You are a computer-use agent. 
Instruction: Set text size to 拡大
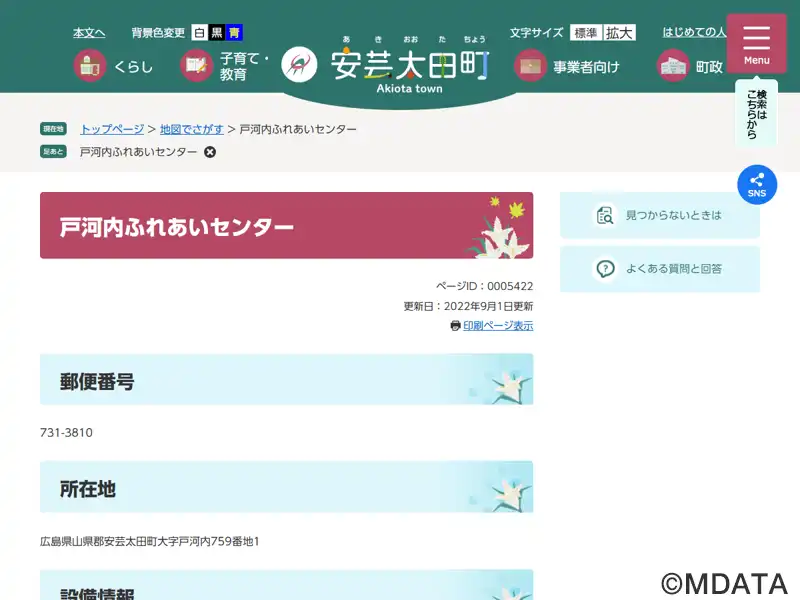[x=619, y=33]
